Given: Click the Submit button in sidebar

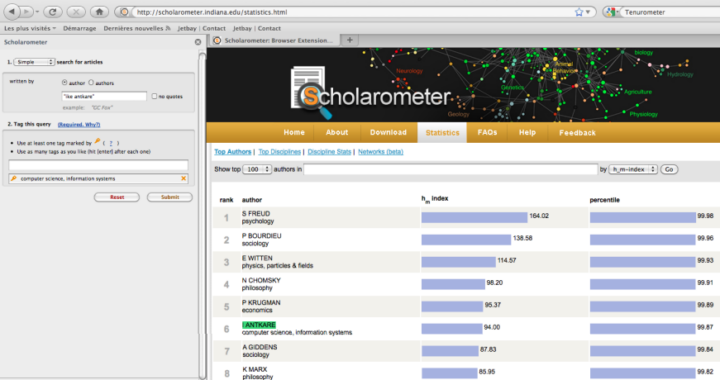Looking at the screenshot, I should click(170, 197).
